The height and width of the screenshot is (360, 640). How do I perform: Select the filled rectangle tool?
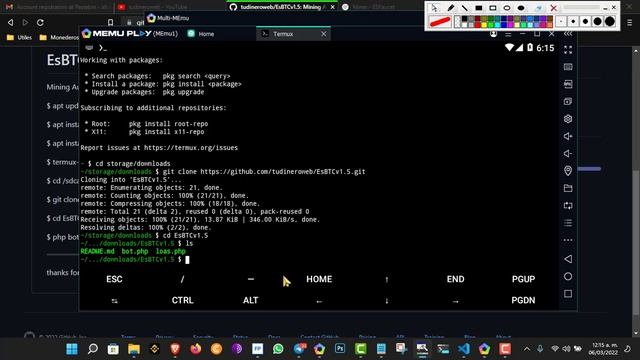479,8
